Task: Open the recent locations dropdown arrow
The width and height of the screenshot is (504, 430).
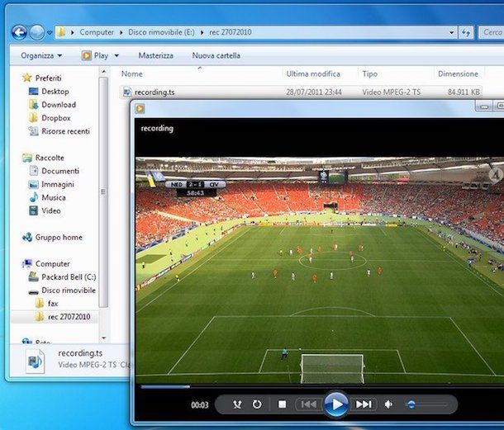Action: 50,32
